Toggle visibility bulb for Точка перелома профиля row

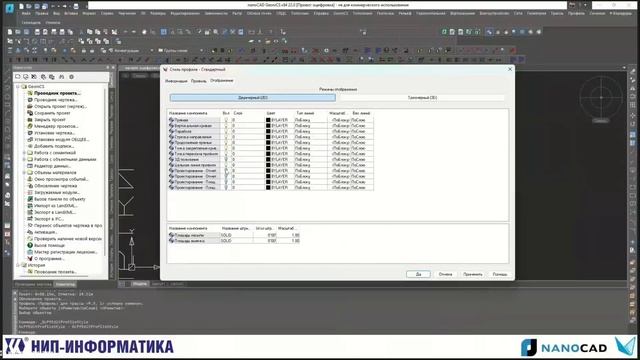coord(226,154)
